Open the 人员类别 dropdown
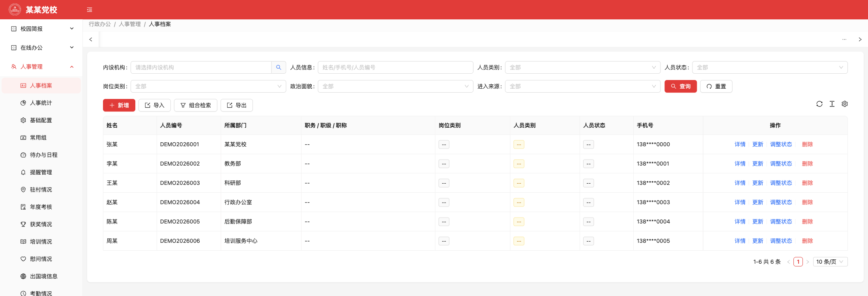 coord(583,67)
